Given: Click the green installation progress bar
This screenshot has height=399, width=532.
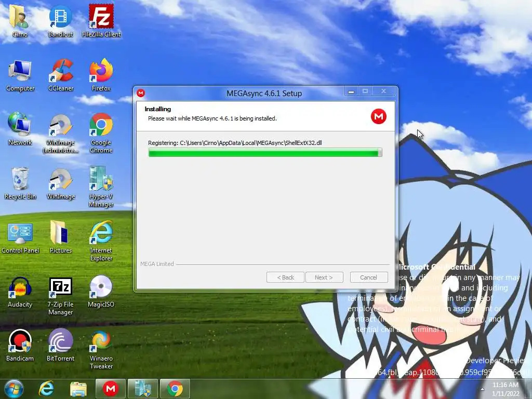Looking at the screenshot, I should pos(265,153).
